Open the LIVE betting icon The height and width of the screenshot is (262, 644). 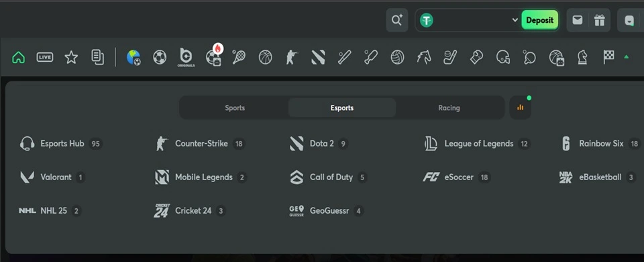point(45,57)
